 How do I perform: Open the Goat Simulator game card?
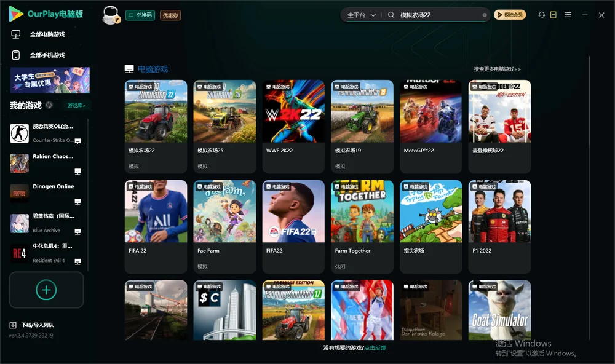coord(499,310)
